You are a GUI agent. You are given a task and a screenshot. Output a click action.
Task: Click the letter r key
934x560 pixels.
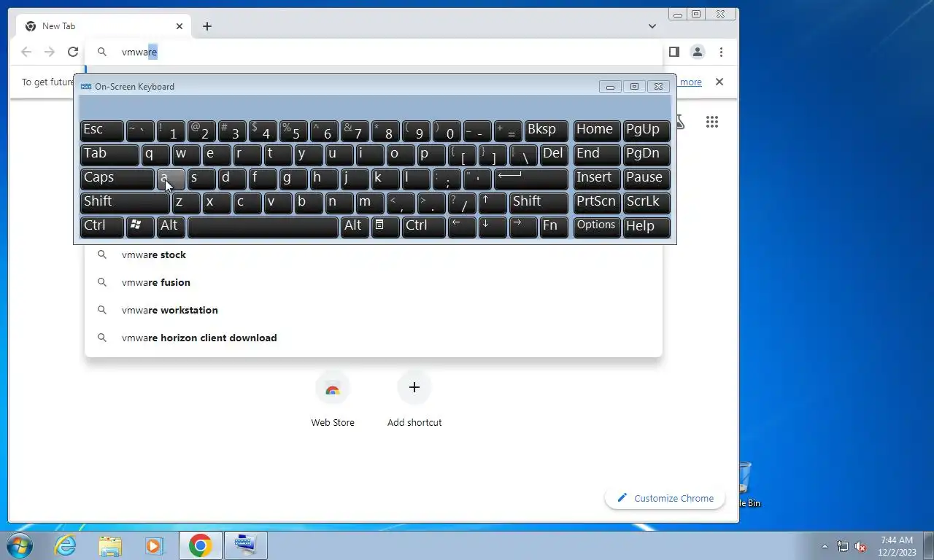(x=247, y=155)
